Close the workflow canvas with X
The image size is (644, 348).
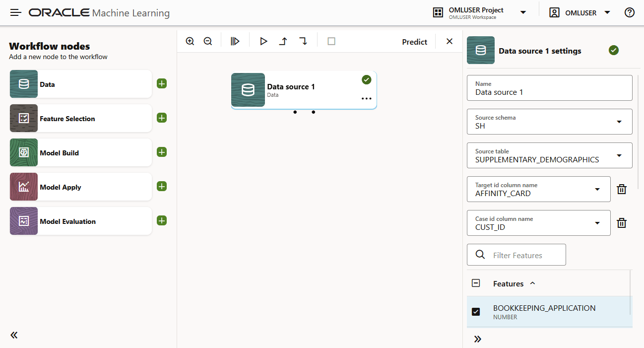450,41
